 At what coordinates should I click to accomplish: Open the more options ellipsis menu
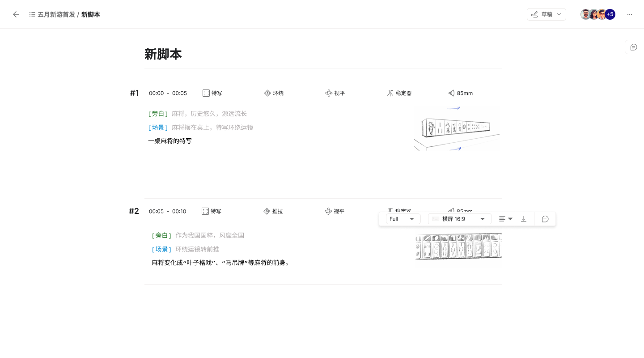[630, 14]
